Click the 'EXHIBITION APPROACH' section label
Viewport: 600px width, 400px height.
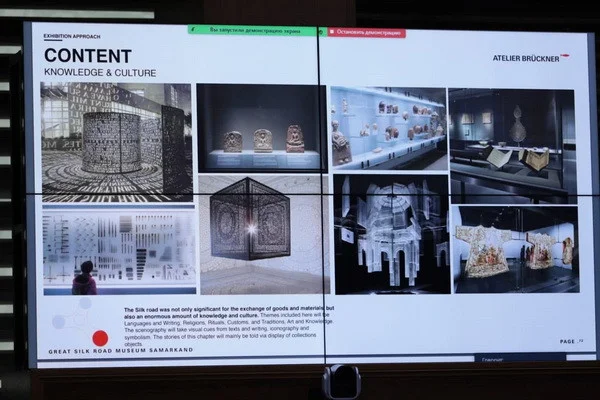(x=72, y=36)
